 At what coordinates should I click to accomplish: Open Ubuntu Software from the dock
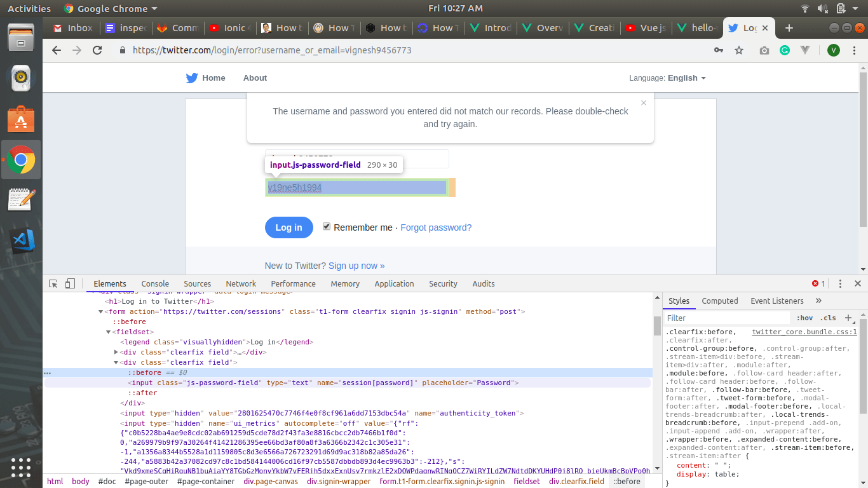pyautogui.click(x=21, y=119)
